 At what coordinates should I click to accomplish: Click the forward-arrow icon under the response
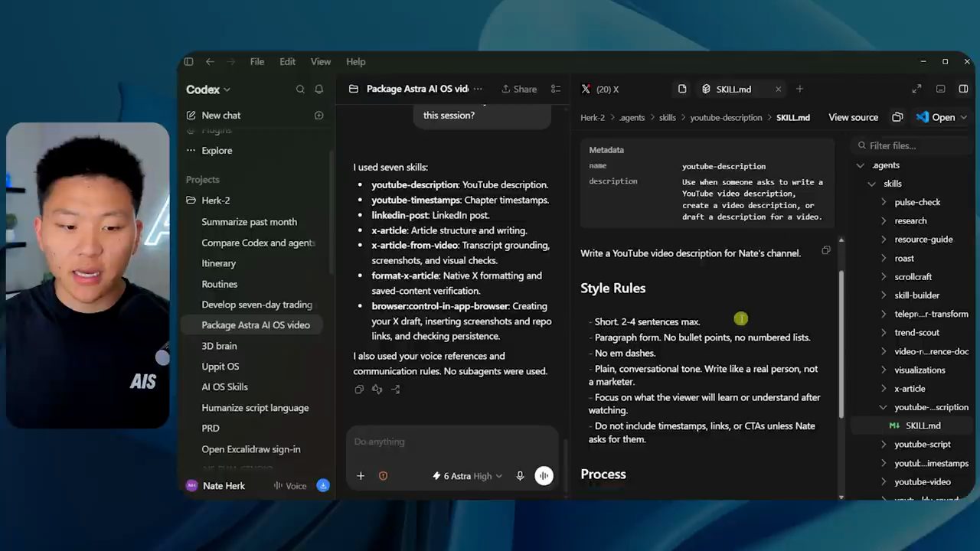[x=395, y=390]
